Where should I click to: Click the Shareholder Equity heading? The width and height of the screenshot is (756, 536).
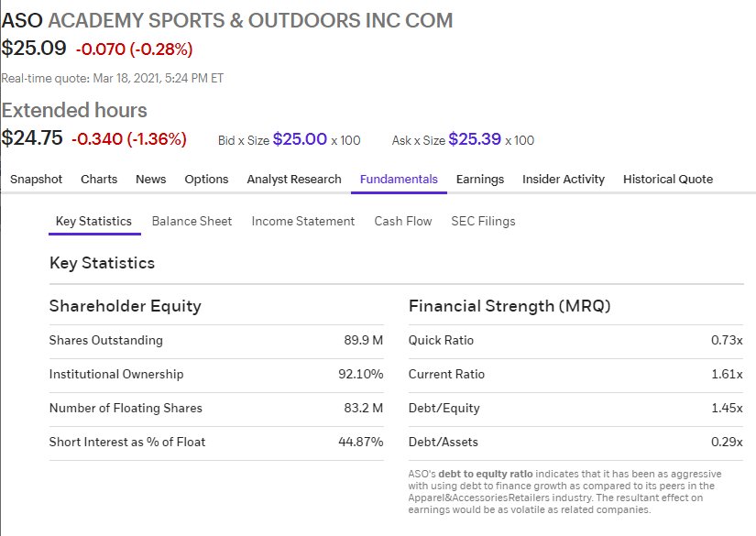coord(126,306)
